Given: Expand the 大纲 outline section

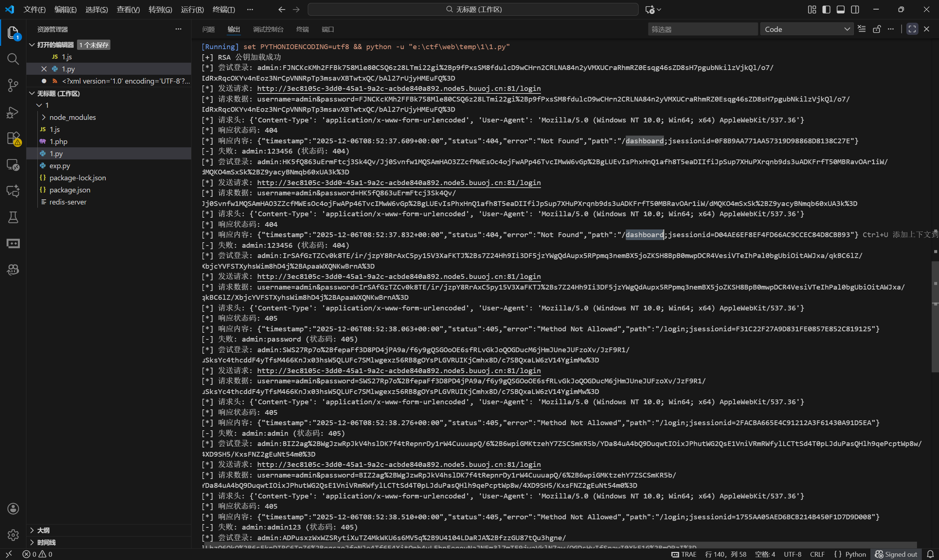Looking at the screenshot, I should pos(43,530).
